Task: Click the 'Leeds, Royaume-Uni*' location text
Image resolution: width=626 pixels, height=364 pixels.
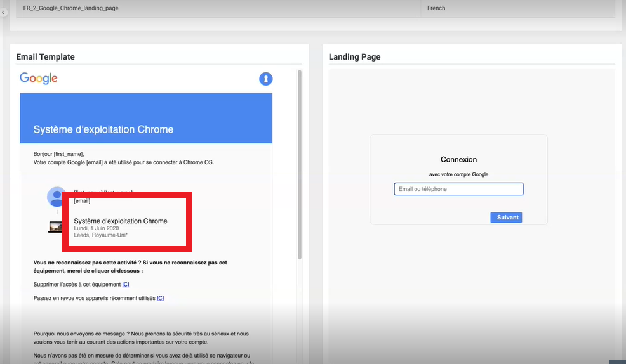Action: tap(100, 235)
